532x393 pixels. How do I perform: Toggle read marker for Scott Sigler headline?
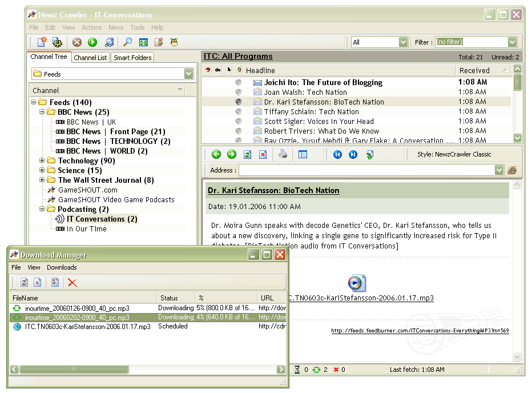[x=239, y=121]
